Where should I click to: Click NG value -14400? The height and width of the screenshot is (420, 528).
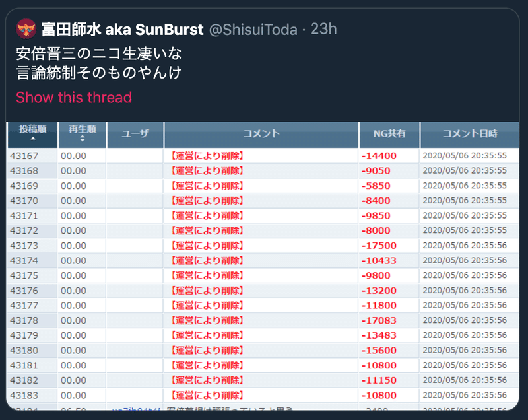pyautogui.click(x=379, y=156)
